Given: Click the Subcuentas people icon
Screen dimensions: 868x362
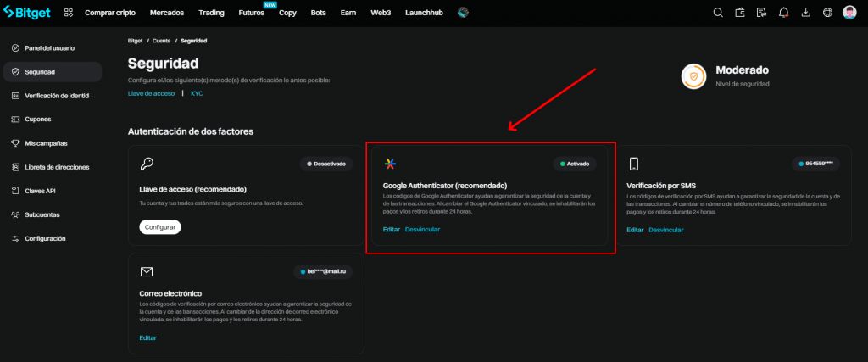Looking at the screenshot, I should point(15,214).
